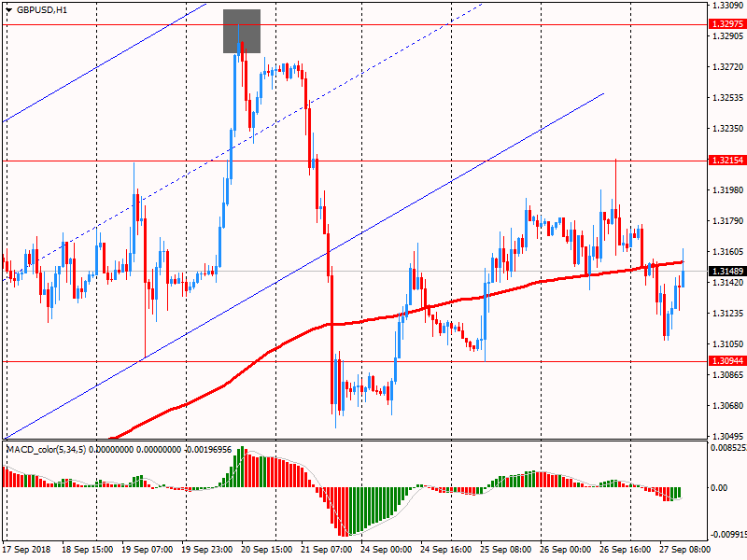Click the MACD value -0.00196956 in the indicator header
This screenshot has height=560, width=747.
tap(207, 450)
